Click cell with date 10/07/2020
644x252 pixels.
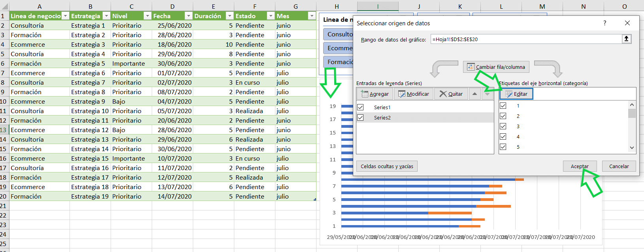[x=172, y=158]
